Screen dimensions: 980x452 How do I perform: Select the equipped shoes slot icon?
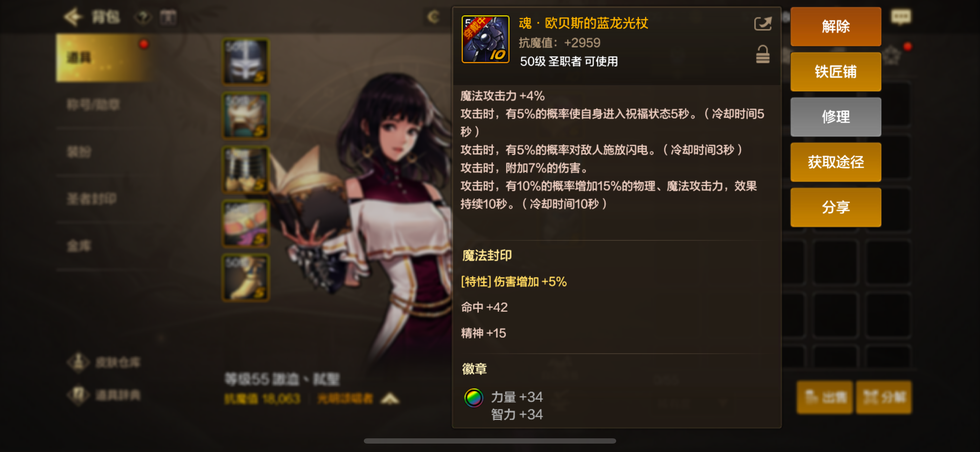point(245,278)
